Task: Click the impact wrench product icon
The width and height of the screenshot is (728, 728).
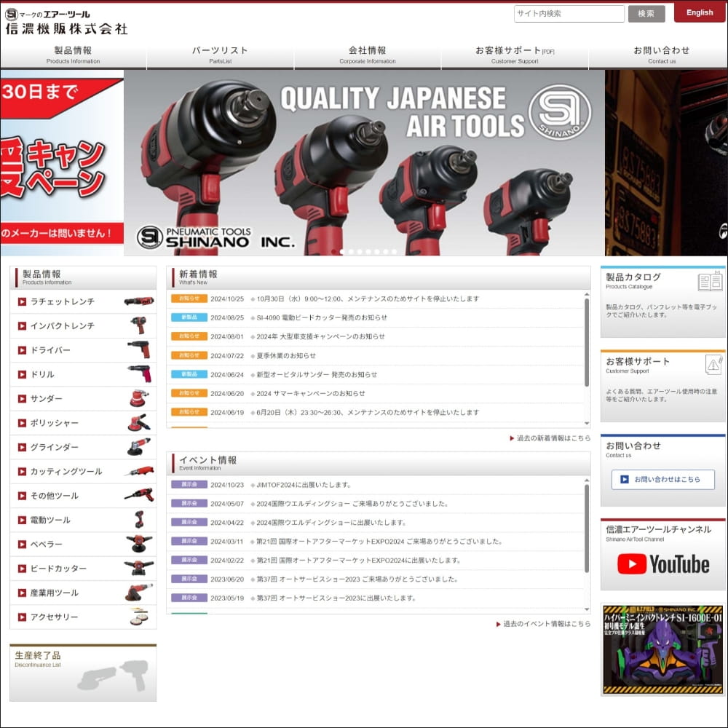Action: tap(138, 325)
